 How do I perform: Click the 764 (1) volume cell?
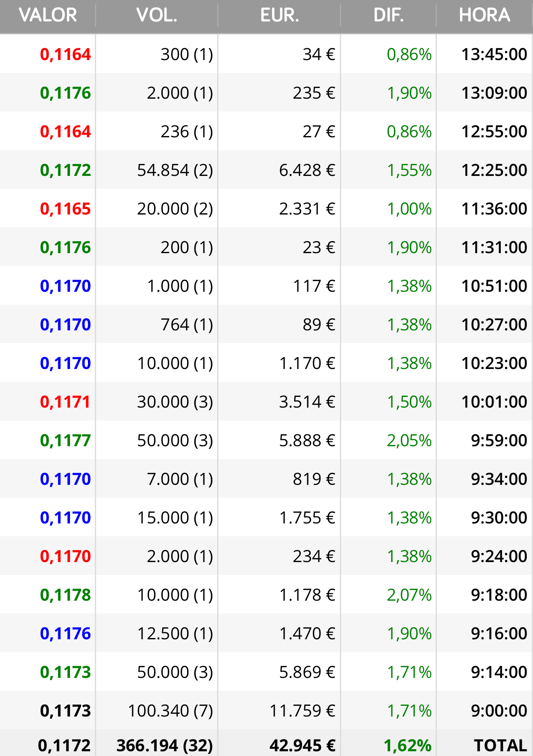(187, 325)
